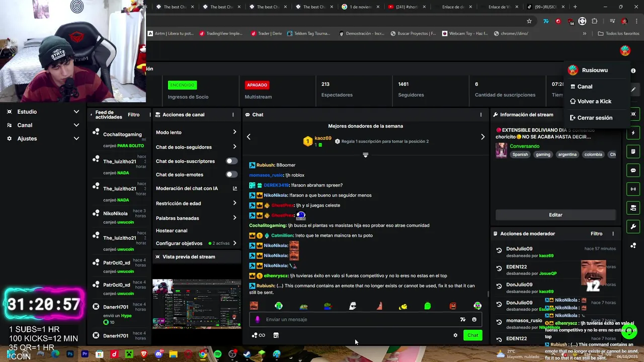Open the shop icon below message box
644x362 pixels.
point(276,335)
